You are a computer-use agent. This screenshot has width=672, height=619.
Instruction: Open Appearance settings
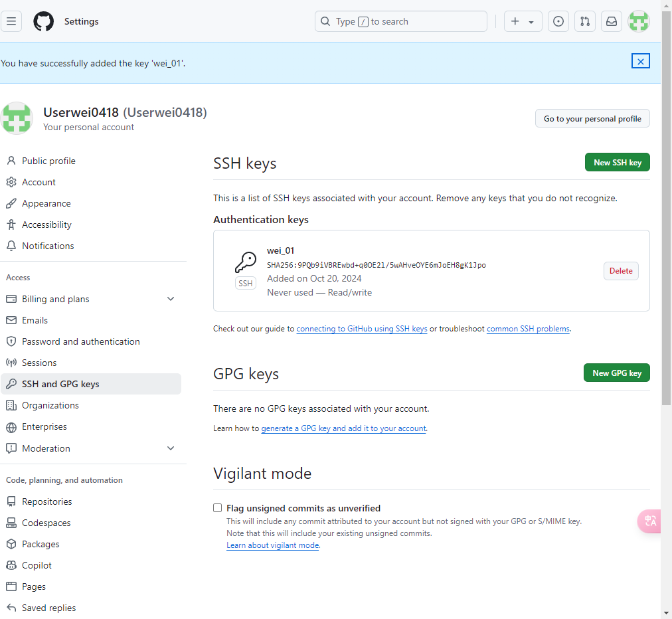90,203
